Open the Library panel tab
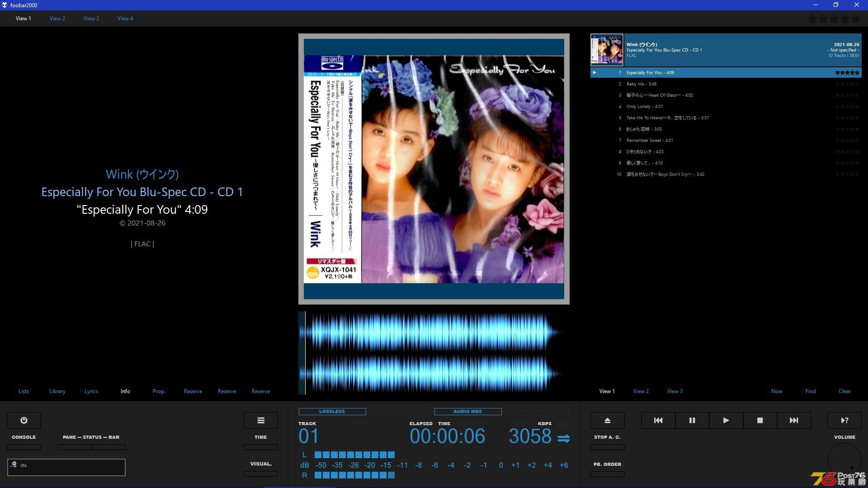This screenshot has height=488, width=868. tap(57, 391)
